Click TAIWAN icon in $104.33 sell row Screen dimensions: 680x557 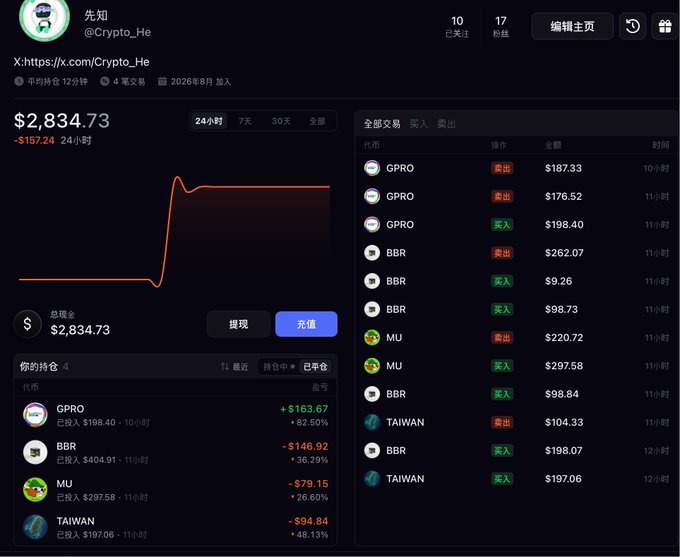372,422
